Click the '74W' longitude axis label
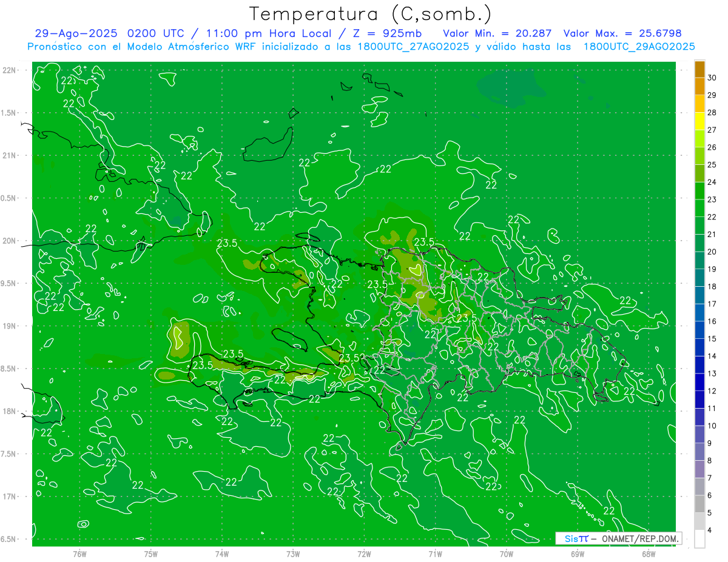The height and width of the screenshot is (562, 728). click(x=221, y=554)
